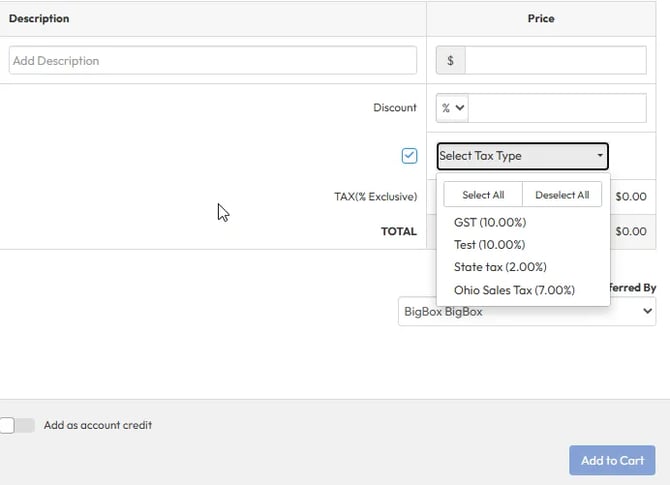670x485 pixels.
Task: Click the TOTAL amount $0.00 value
Action: click(630, 231)
